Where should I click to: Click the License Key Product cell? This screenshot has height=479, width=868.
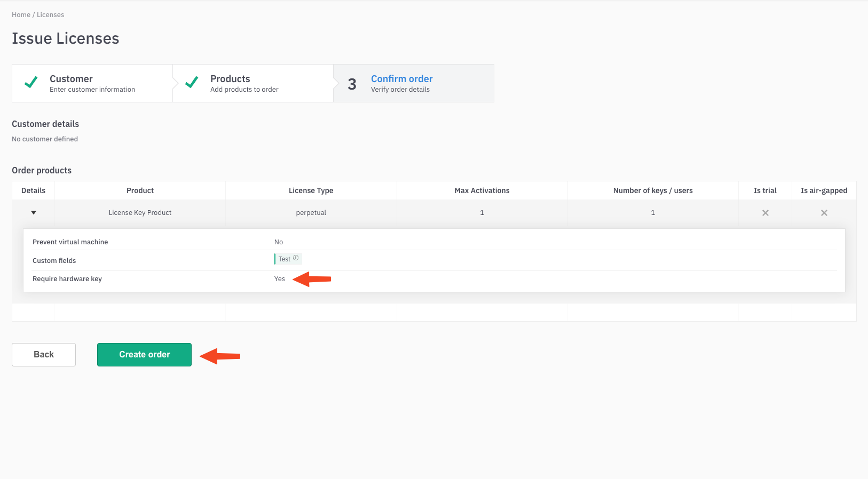click(x=140, y=213)
